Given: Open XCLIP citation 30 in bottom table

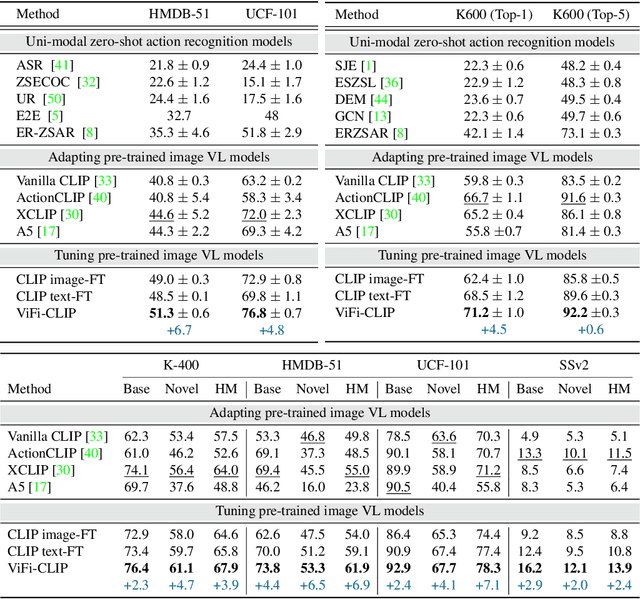Looking at the screenshot, I should pos(64,468).
